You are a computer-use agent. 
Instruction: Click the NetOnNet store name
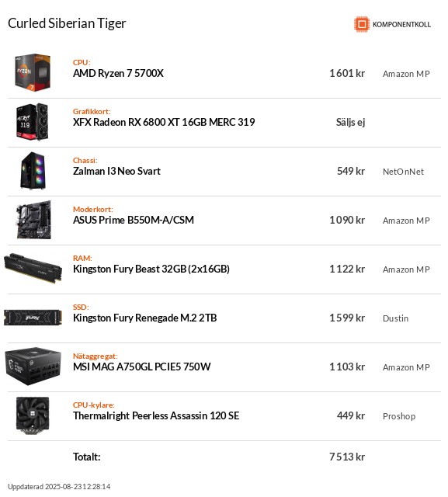coord(403,172)
